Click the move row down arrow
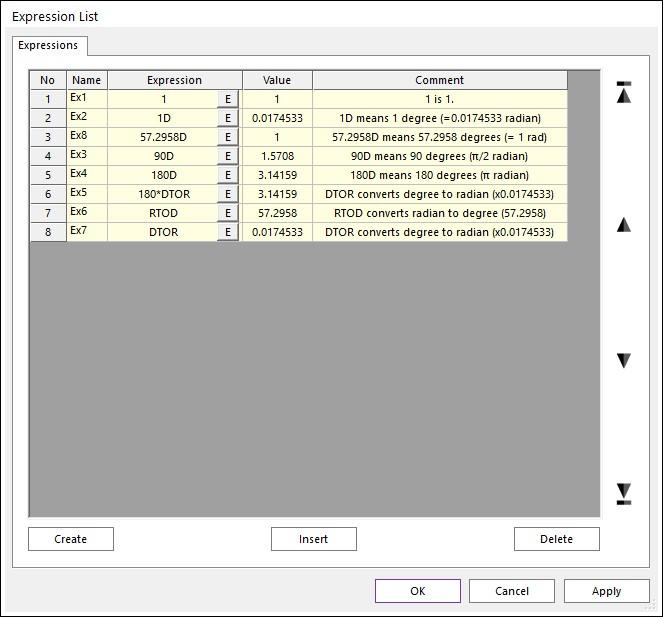 tap(624, 360)
